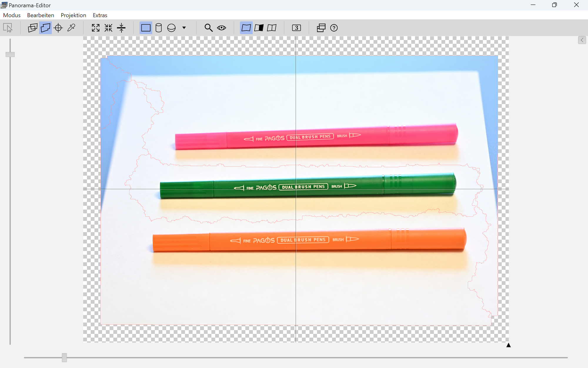
Task: Select the overlapping images mode icon
Action: pos(32,28)
